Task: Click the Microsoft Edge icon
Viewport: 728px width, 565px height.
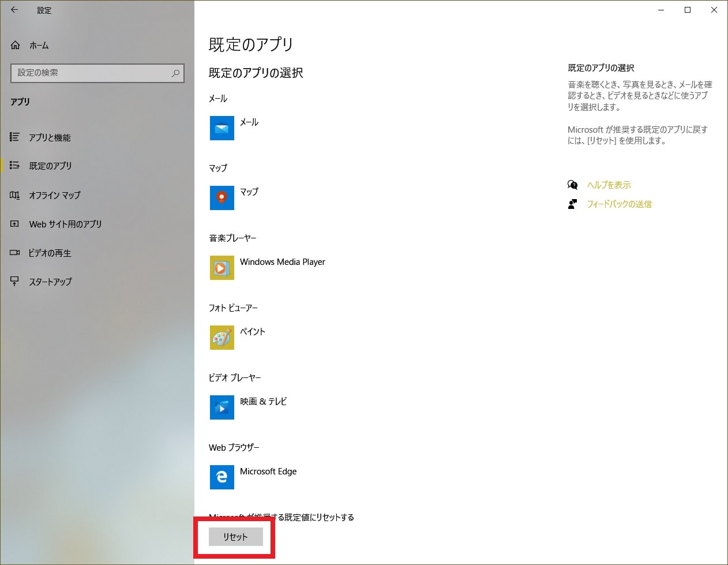Action: [222, 477]
